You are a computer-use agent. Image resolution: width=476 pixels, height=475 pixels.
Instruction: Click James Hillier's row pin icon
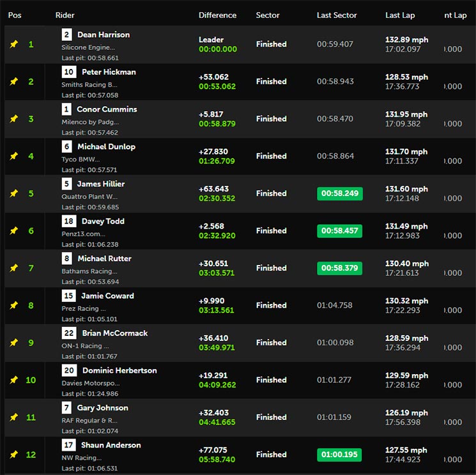tap(14, 193)
